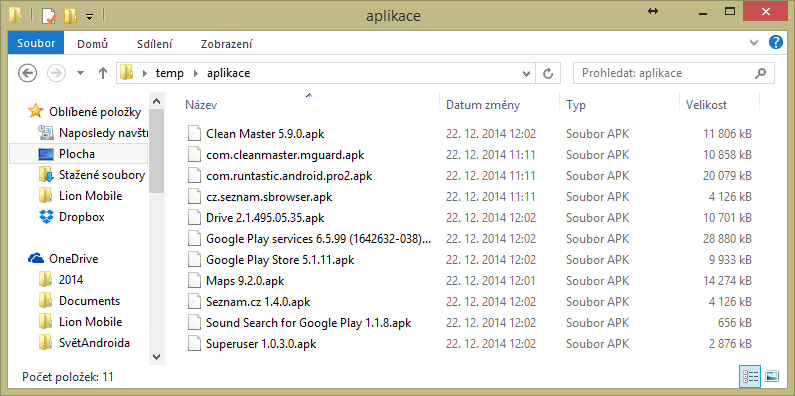Select Google Play Store 5.1.11.apk file
Screen dimensions: 795x396
[280, 260]
